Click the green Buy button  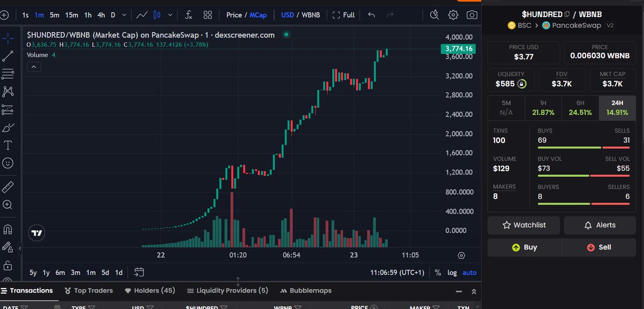pyautogui.click(x=524, y=247)
